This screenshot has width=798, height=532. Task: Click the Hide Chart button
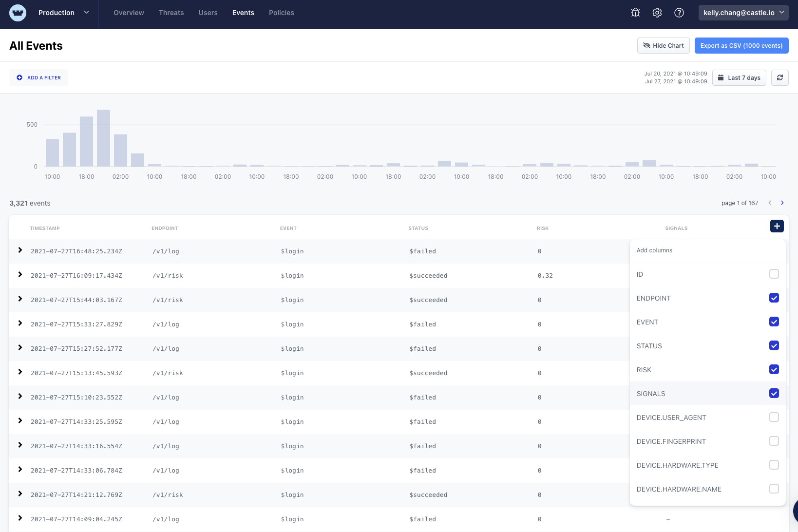(x=664, y=45)
